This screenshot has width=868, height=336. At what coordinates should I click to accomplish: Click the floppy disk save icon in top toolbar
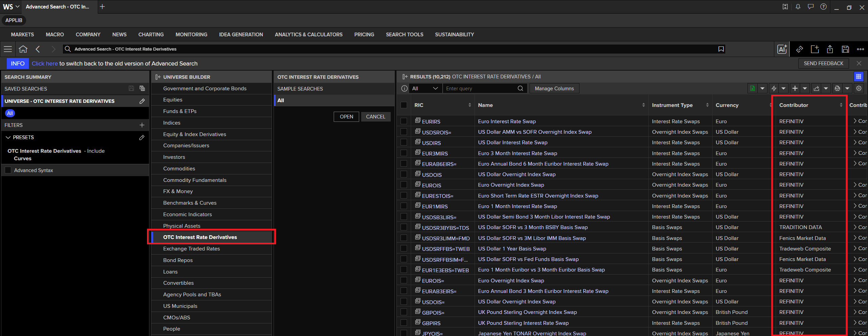tap(845, 49)
